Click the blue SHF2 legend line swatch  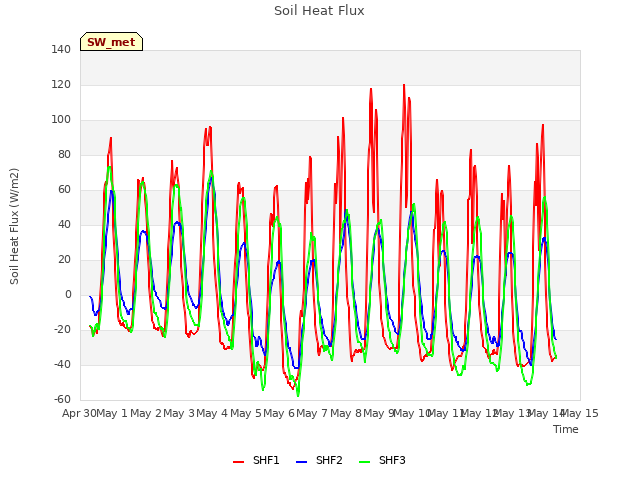pos(301,461)
